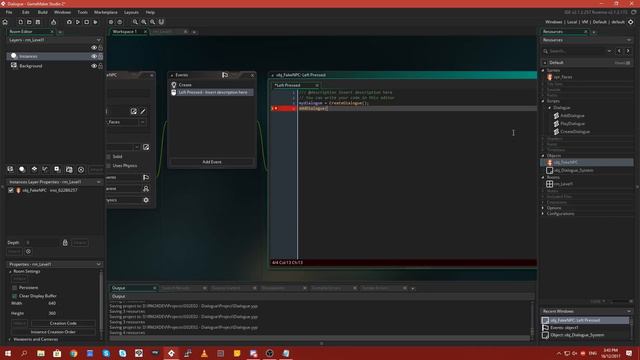Viewport: 640px width, 360px height.
Task: Create a new instance layer icon
Action: (22, 169)
